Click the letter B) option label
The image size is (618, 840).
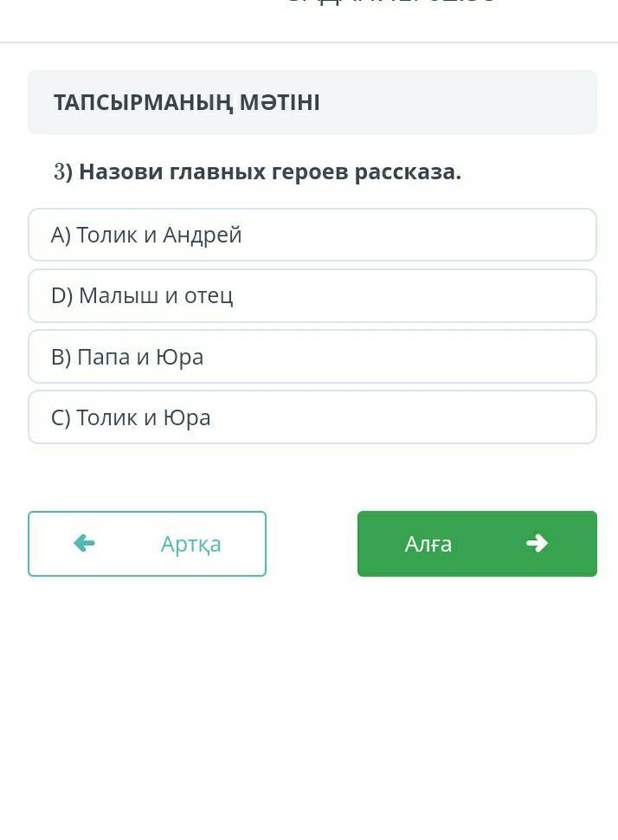click(x=61, y=357)
